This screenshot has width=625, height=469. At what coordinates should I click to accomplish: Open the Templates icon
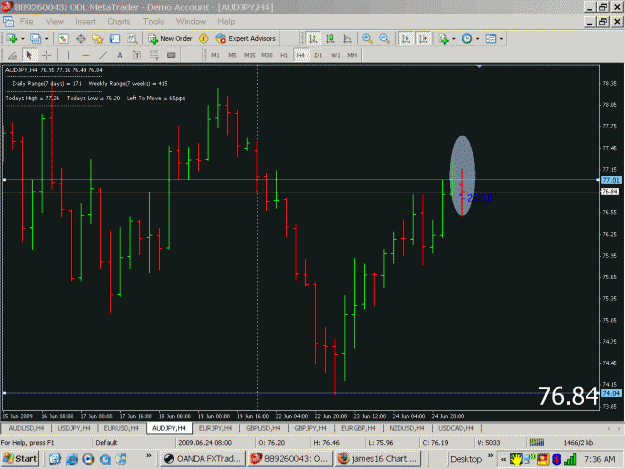[x=491, y=39]
